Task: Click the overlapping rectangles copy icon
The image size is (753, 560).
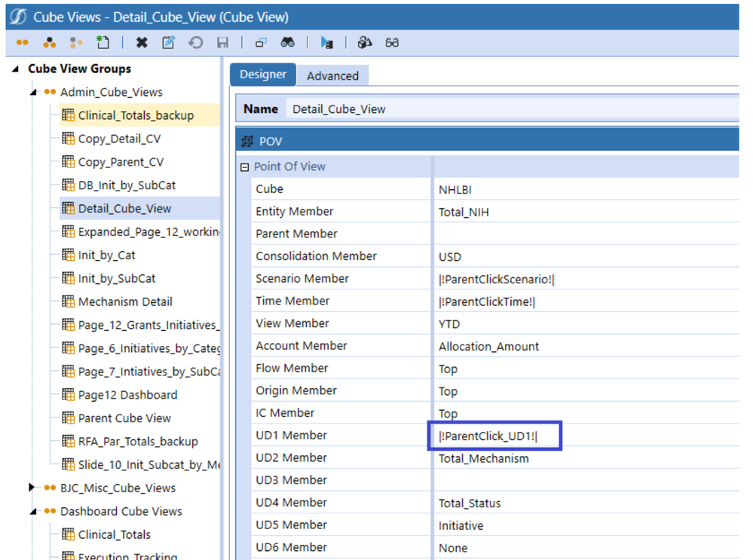Action: (261, 43)
